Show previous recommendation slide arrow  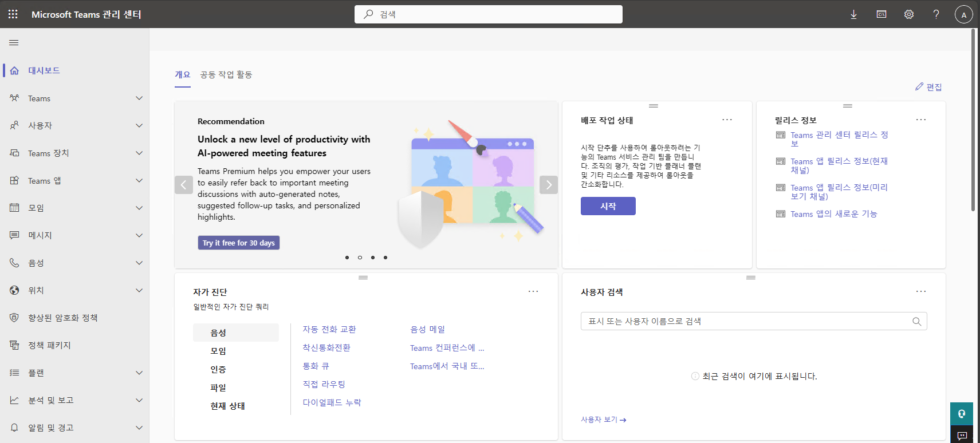pyautogui.click(x=183, y=185)
